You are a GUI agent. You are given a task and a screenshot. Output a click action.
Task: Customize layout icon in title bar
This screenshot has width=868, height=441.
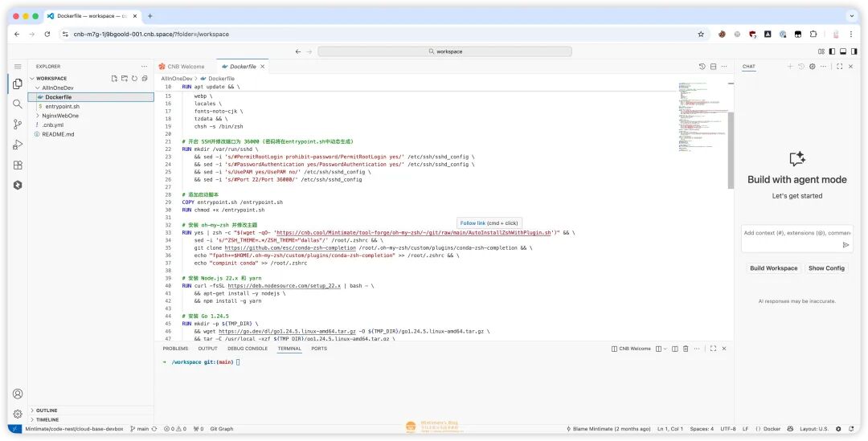click(x=821, y=51)
